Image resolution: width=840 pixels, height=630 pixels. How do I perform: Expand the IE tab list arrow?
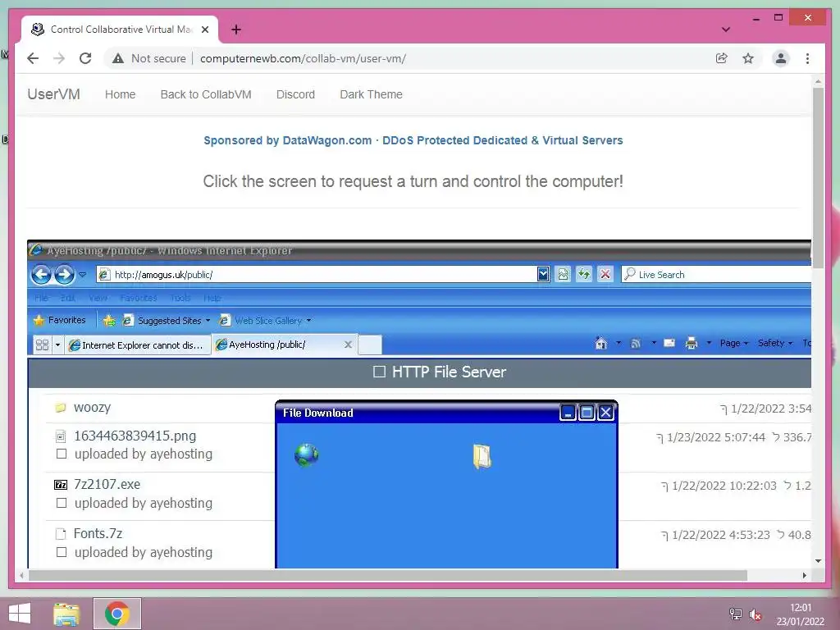(57, 345)
